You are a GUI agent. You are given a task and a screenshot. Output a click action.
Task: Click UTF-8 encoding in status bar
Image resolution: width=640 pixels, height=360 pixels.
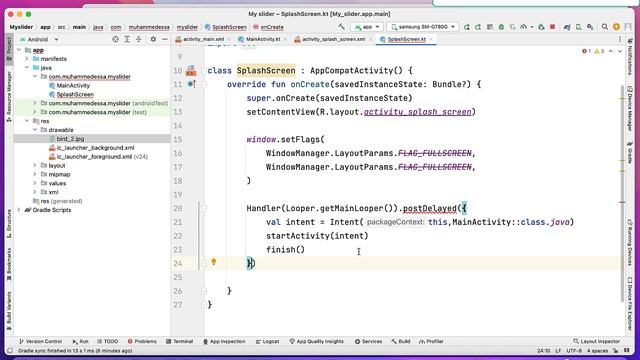[x=574, y=351]
